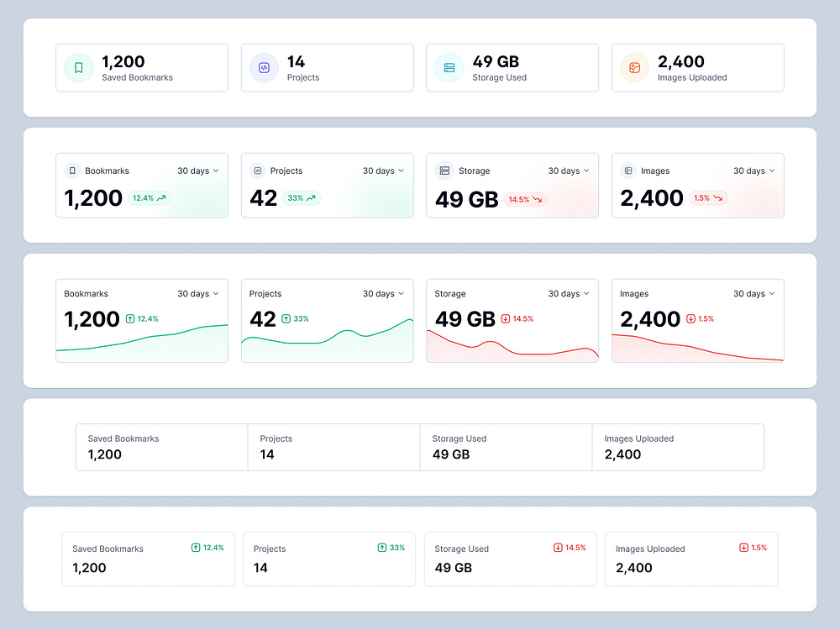This screenshot has width=840, height=630.
Task: Select the image icon beside Images label
Action: click(x=628, y=171)
